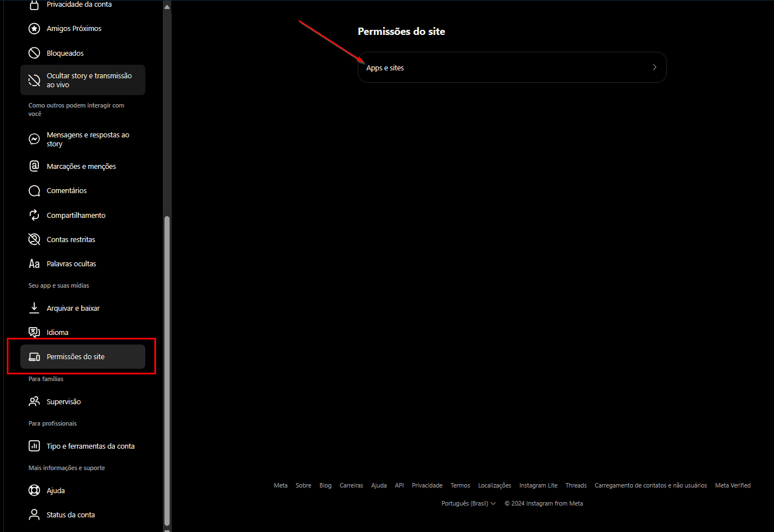Click the Compartilhamento arrows icon
This screenshot has height=532, width=774.
(x=34, y=215)
